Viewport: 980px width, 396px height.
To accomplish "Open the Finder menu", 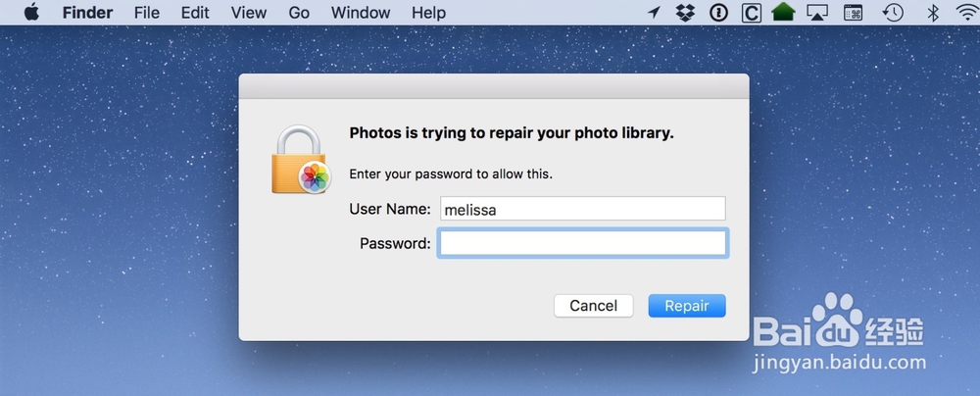I will pos(87,13).
